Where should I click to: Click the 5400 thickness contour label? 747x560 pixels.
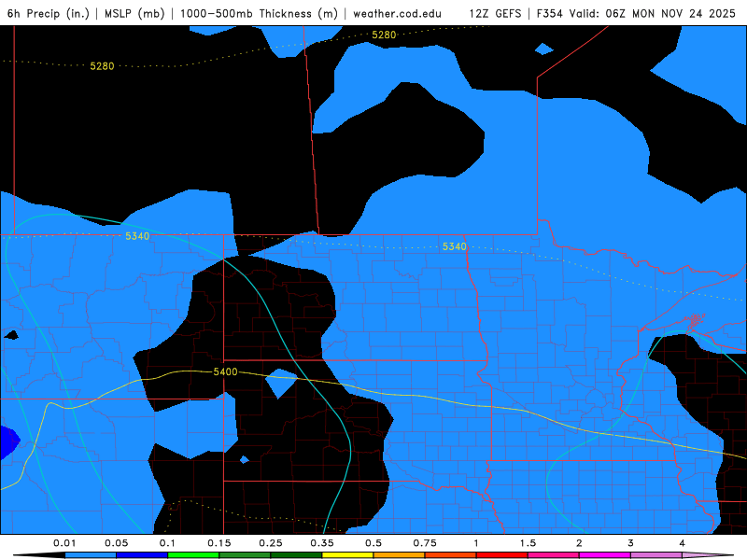pyautogui.click(x=225, y=371)
